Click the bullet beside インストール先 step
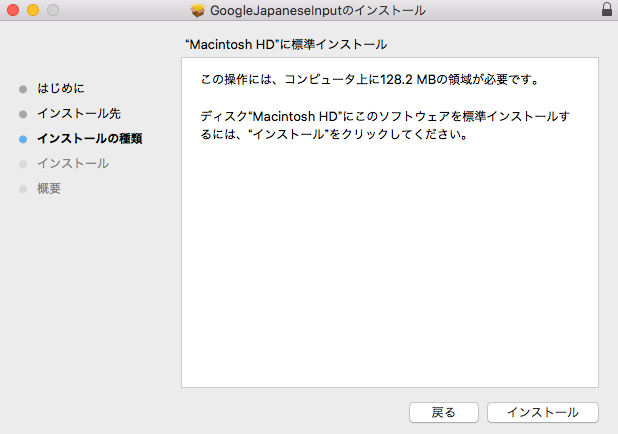This screenshot has width=618, height=434. (x=23, y=114)
